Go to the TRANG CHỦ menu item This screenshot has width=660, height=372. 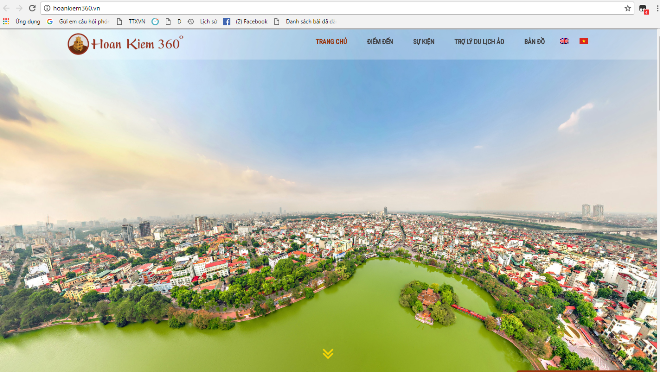(332, 41)
